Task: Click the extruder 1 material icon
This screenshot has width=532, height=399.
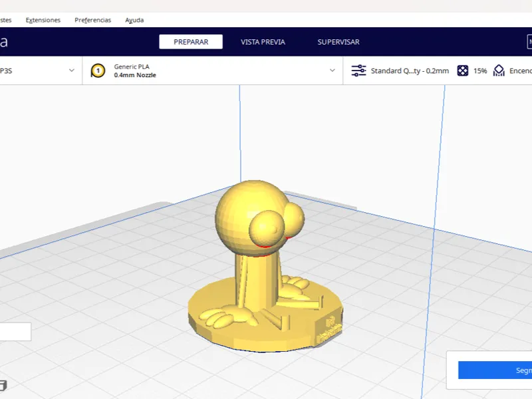Action: pyautogui.click(x=98, y=70)
